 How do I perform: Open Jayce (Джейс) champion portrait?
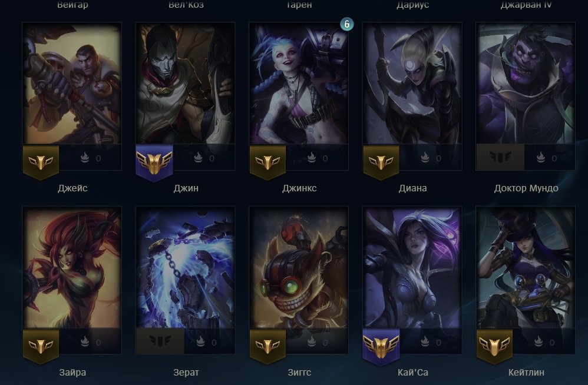[x=72, y=84]
